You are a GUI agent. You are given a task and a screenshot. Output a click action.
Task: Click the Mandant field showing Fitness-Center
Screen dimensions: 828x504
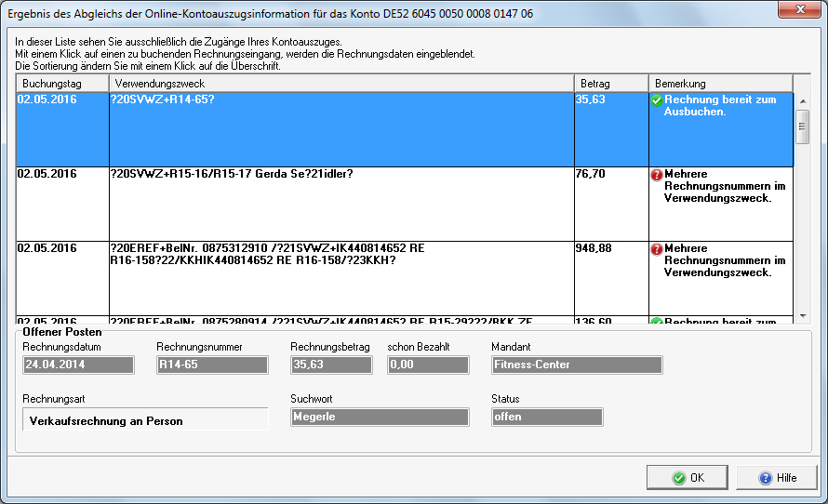577,365
